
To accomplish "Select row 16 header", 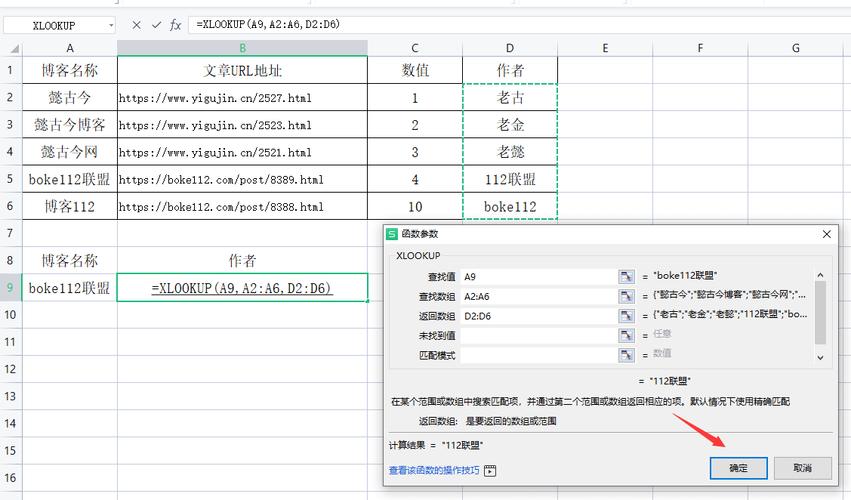I will [11, 477].
